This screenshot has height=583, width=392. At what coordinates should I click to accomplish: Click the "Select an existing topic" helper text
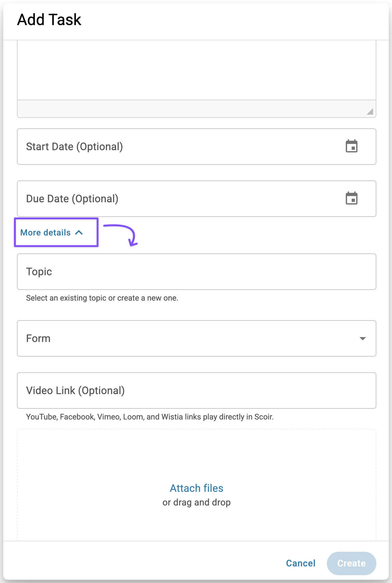click(102, 298)
